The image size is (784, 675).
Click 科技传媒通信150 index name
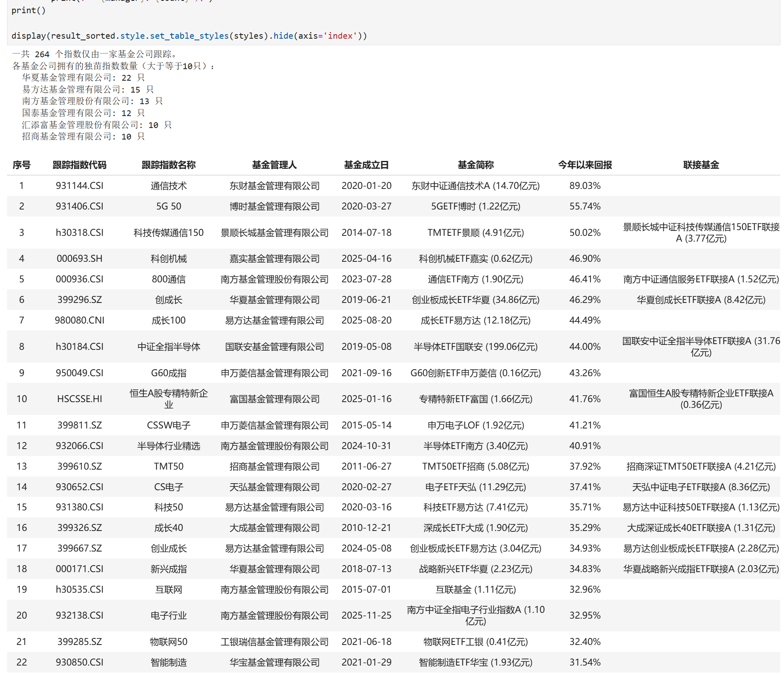coord(168,233)
